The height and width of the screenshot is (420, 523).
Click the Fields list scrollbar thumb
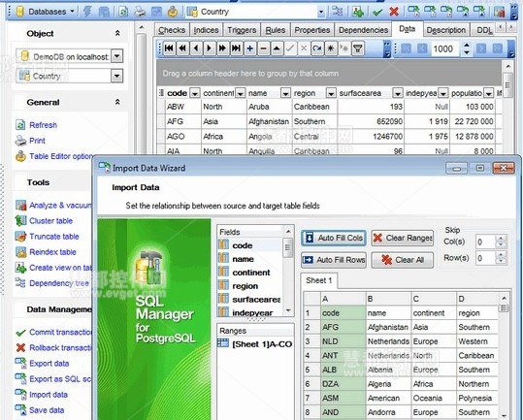pos(287,247)
